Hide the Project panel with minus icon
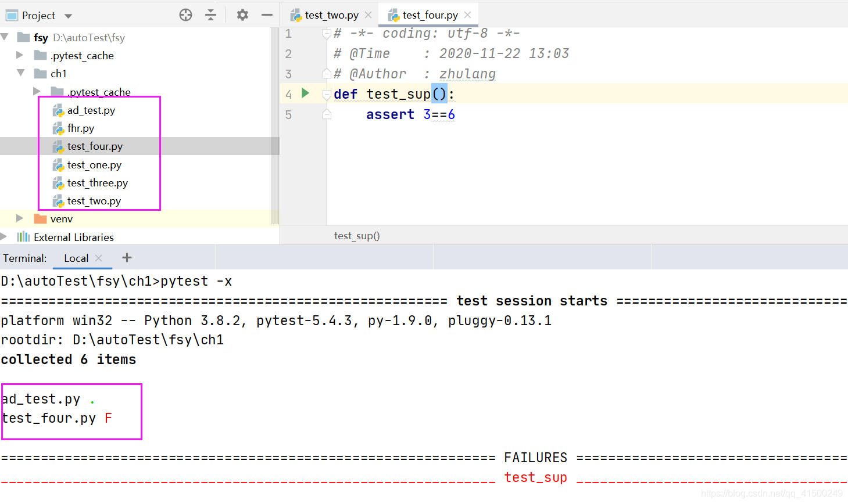Screen dimensions: 848x504 pos(267,15)
